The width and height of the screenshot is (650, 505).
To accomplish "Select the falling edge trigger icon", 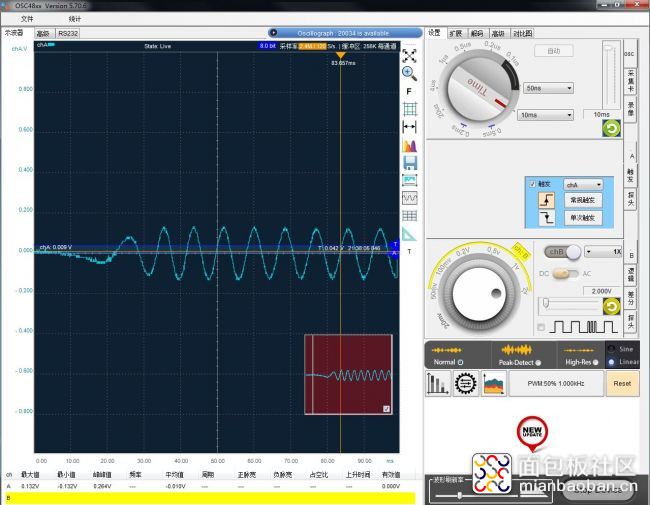I will coord(546,218).
